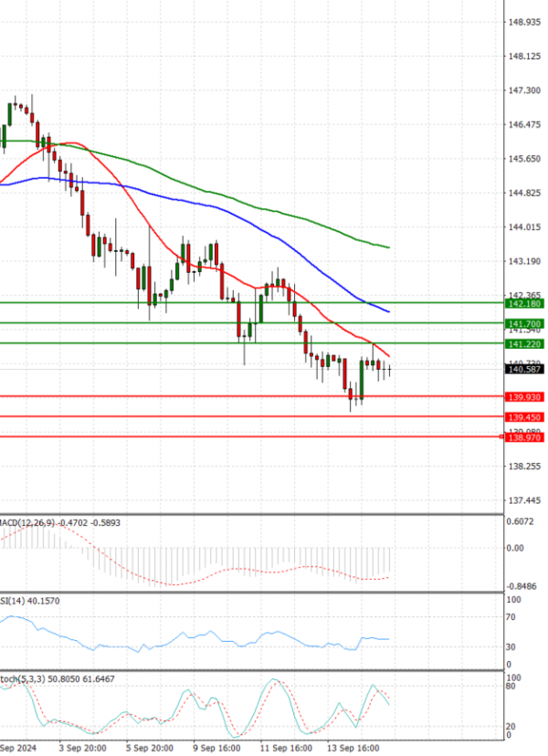The image size is (548, 756).
Task: Click the 143.190 price axis value
Action: (524, 261)
